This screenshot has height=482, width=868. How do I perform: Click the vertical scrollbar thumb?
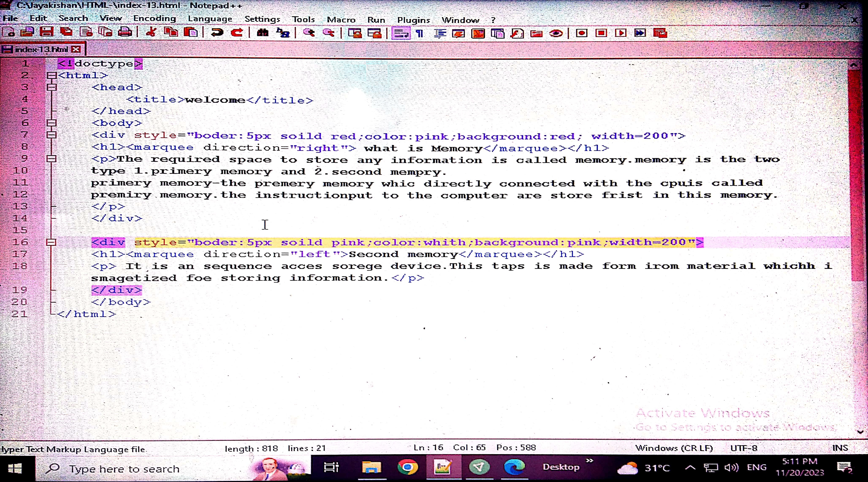[856, 175]
